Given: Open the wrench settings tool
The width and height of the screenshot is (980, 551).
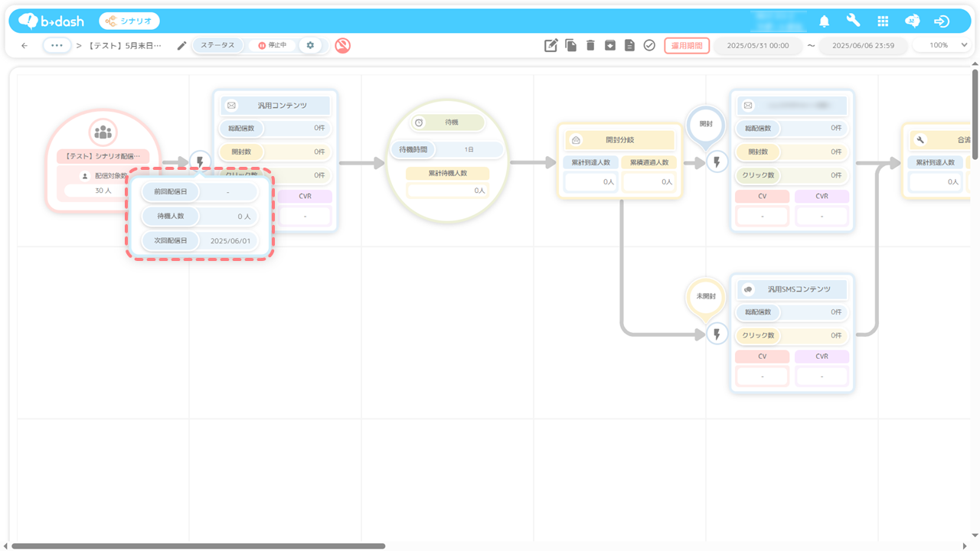Looking at the screenshot, I should [853, 21].
